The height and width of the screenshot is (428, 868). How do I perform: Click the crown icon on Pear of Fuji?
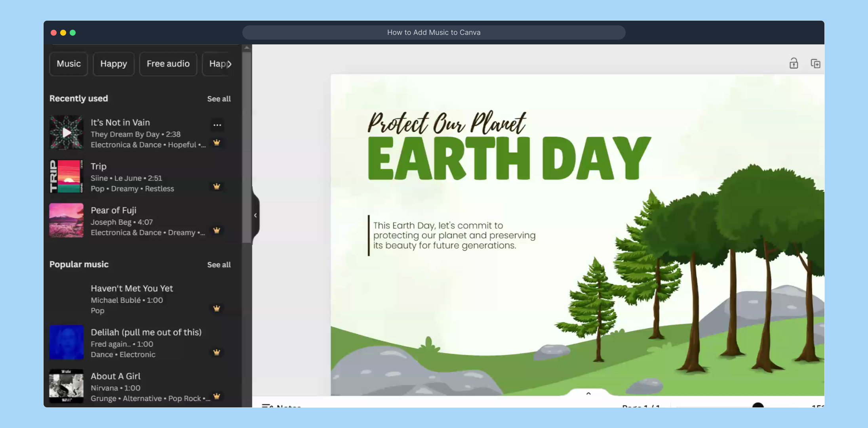[217, 230]
